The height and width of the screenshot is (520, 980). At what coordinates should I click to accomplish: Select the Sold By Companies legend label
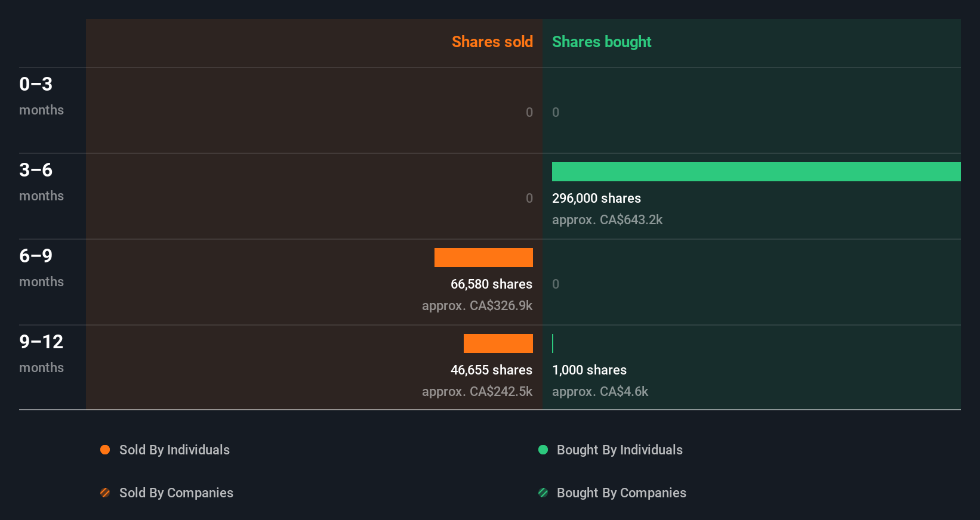tap(176, 493)
